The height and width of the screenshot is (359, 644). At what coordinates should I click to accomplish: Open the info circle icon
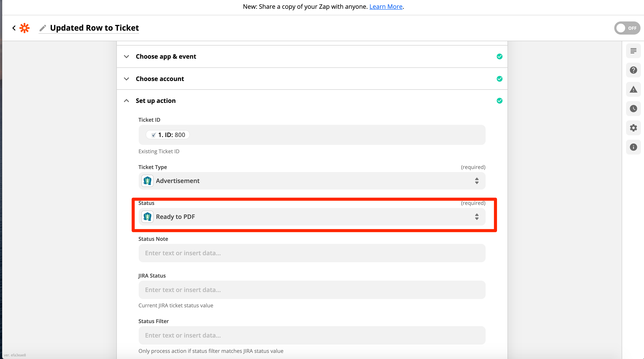633,147
